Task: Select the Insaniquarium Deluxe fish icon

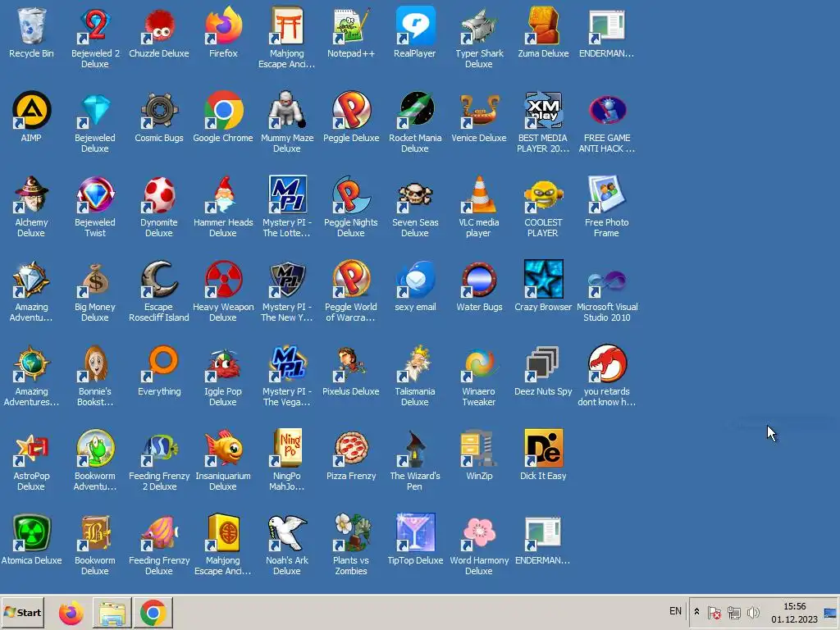Action: pyautogui.click(x=223, y=449)
